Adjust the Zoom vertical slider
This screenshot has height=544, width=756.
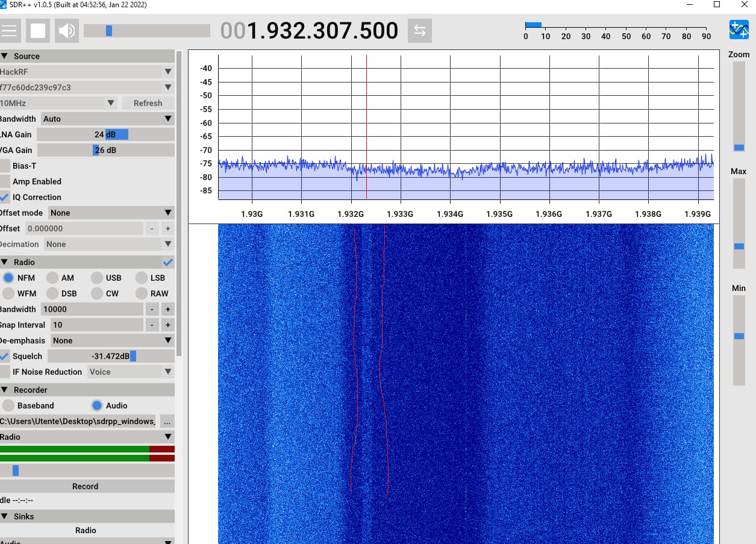pyautogui.click(x=739, y=148)
